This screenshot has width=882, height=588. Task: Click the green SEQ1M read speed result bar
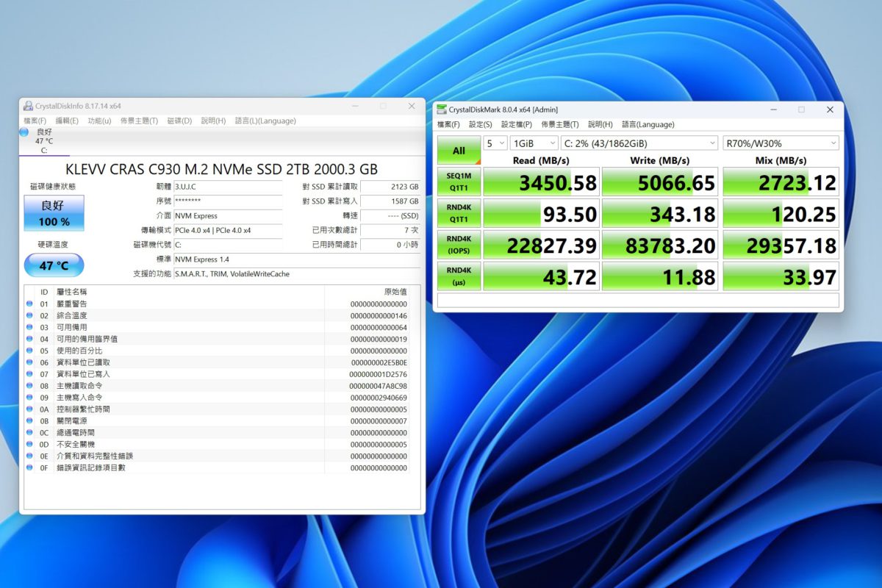coord(542,182)
